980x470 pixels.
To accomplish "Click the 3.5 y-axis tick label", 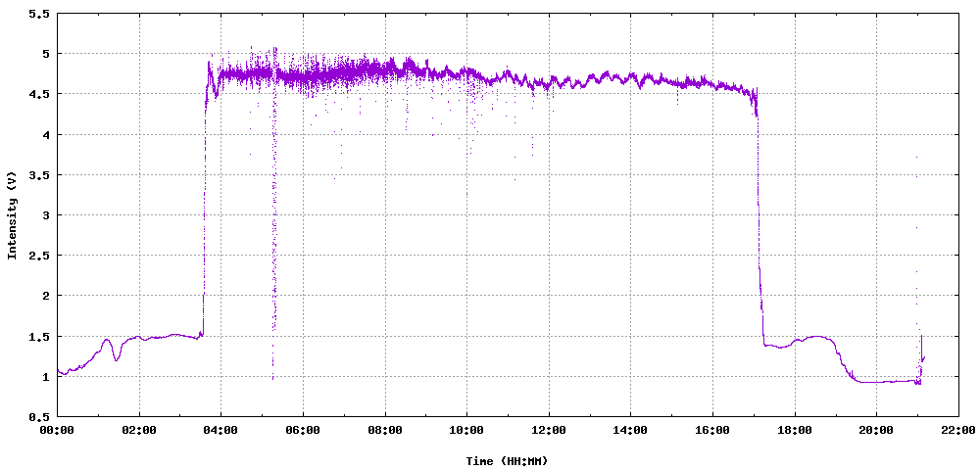I will coord(39,174).
